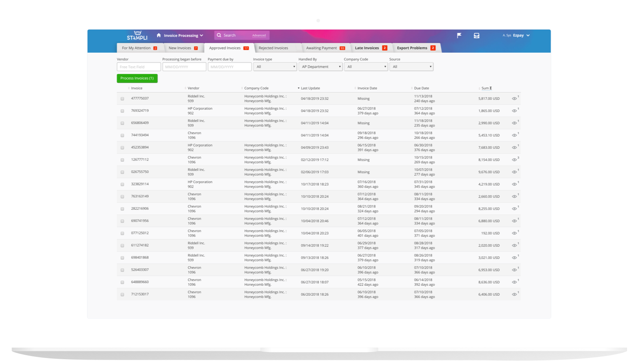Open the Awaiting Payment tab

(324, 48)
